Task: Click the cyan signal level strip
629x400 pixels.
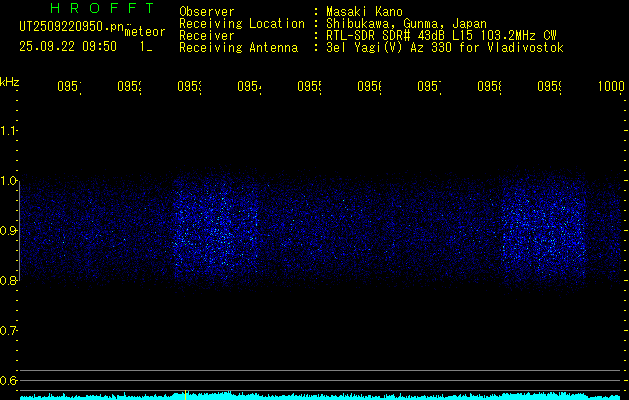Action: coord(321,396)
